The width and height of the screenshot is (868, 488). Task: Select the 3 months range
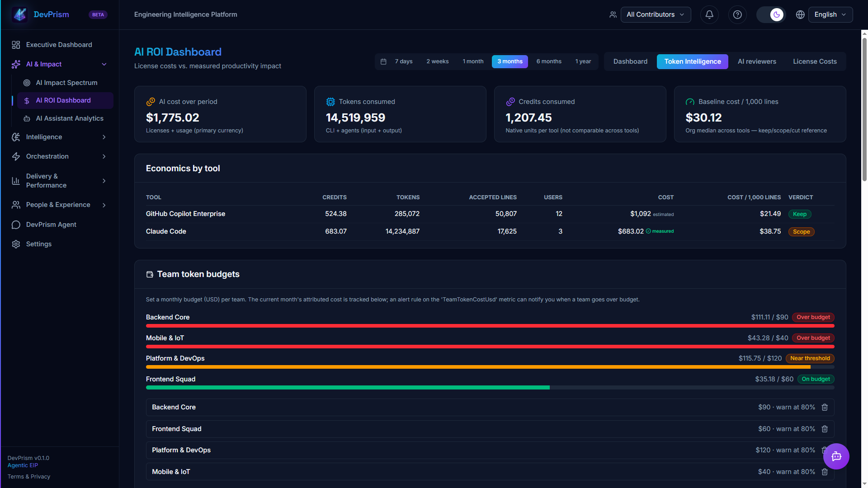point(510,61)
